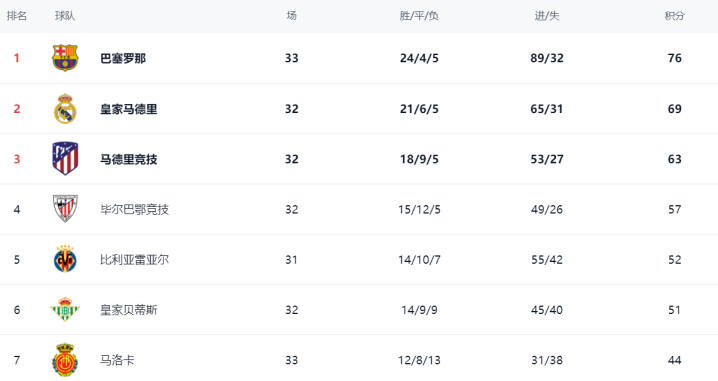Screen dimensions: 718x381
Task: Click the Barcelona club crest
Action: tap(65, 58)
